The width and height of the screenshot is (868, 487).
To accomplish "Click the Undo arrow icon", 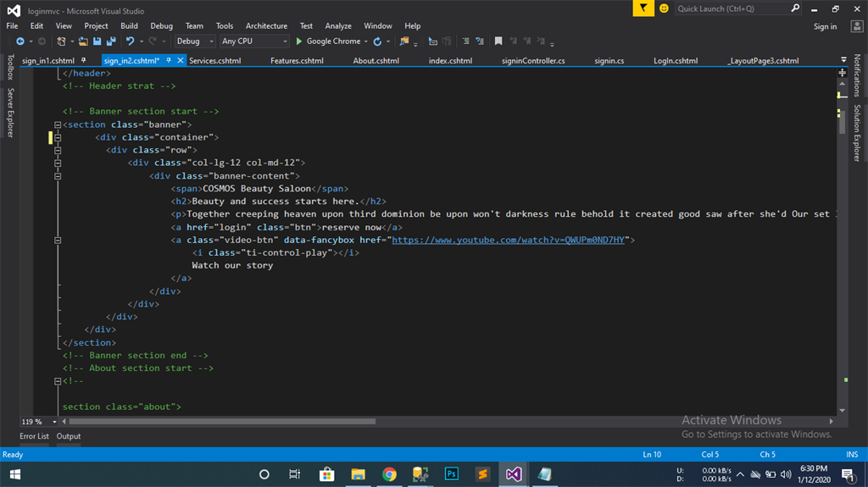I will pos(130,41).
